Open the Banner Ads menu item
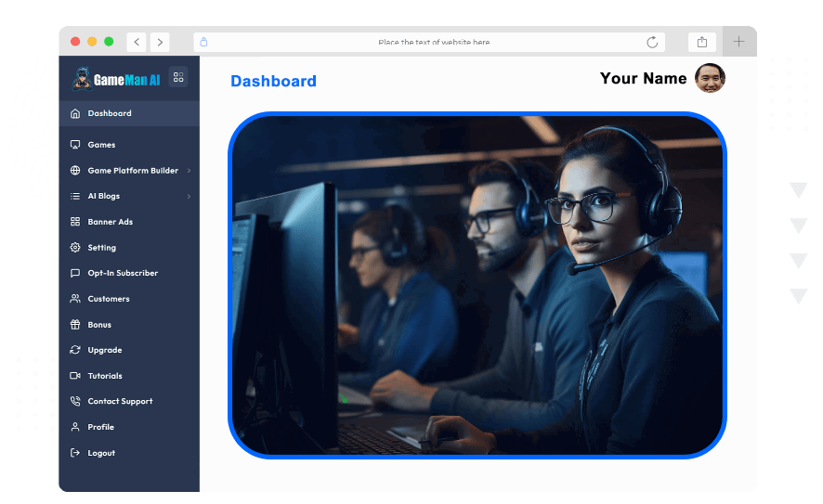The height and width of the screenshot is (504, 823). click(x=110, y=222)
